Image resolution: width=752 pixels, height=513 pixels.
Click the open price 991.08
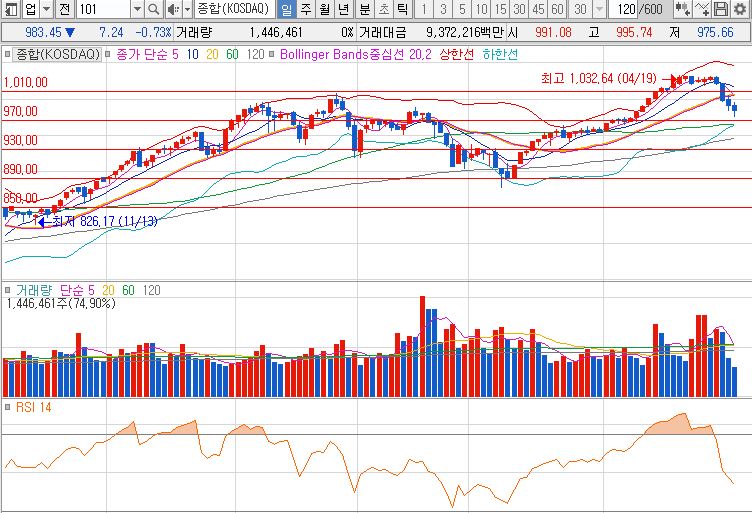(x=553, y=32)
